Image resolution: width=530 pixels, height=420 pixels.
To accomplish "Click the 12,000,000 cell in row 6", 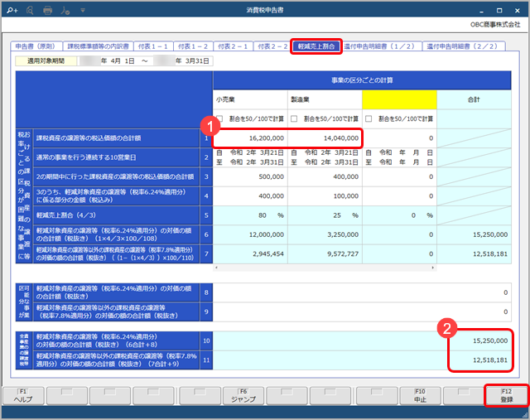I will click(250, 234).
